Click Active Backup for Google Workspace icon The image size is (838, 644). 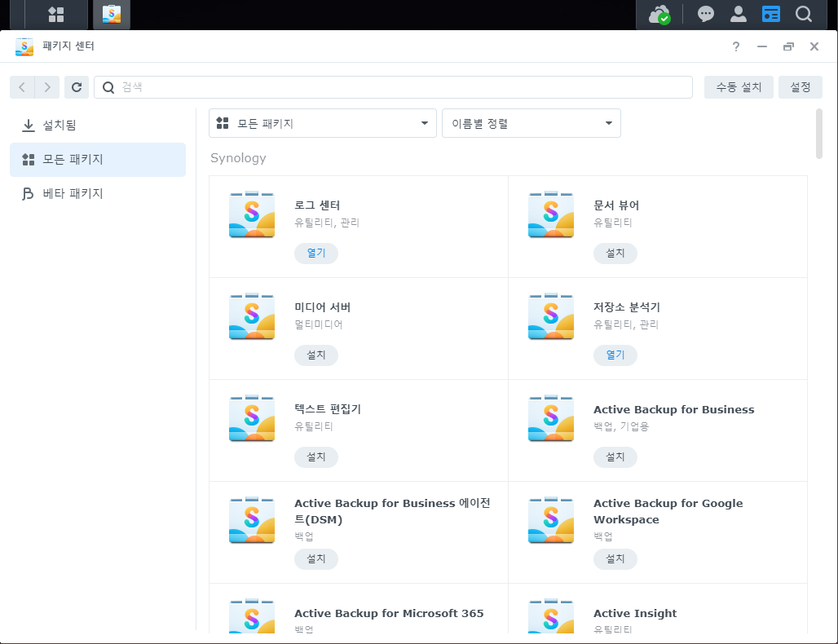[x=551, y=521]
